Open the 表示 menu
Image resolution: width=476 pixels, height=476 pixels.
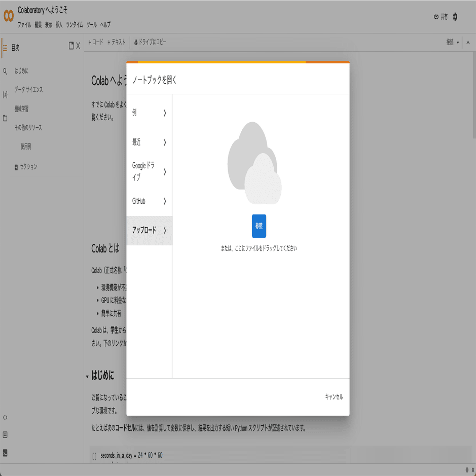pos(49,25)
